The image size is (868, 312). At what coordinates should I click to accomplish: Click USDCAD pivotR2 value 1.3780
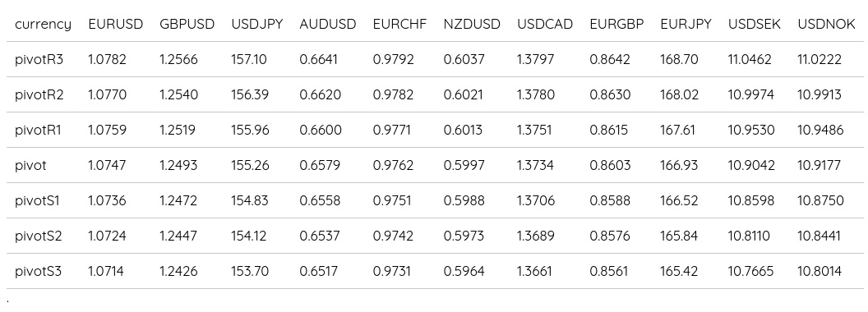point(536,94)
